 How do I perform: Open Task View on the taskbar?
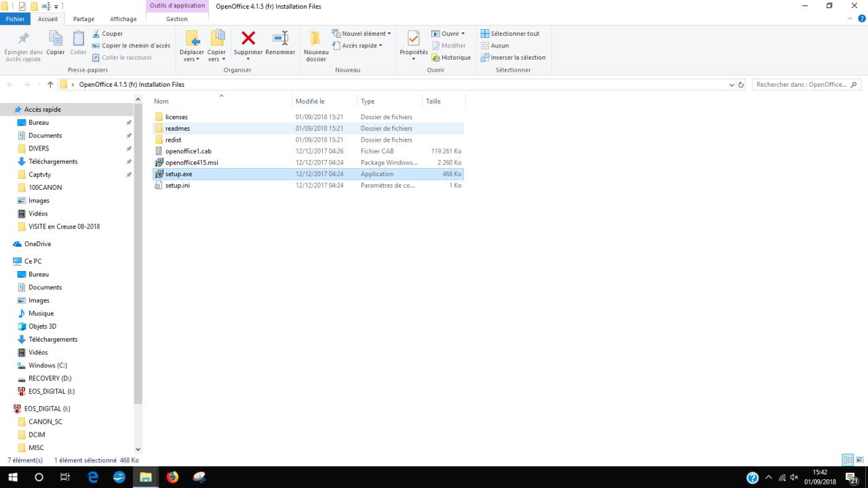[x=65, y=477]
